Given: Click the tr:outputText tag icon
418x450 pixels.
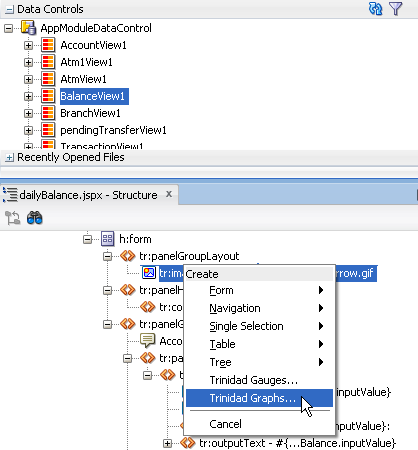Looking at the screenshot, I should [x=188, y=443].
